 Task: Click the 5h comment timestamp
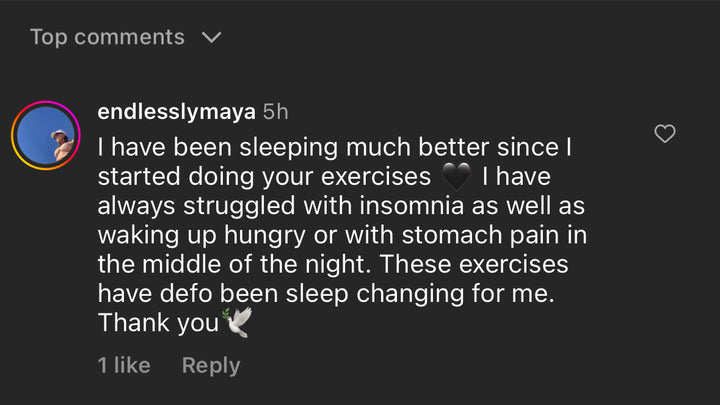(x=276, y=111)
